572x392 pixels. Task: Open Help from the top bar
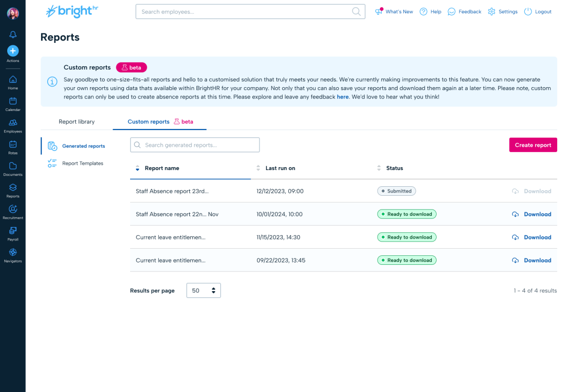coord(430,11)
